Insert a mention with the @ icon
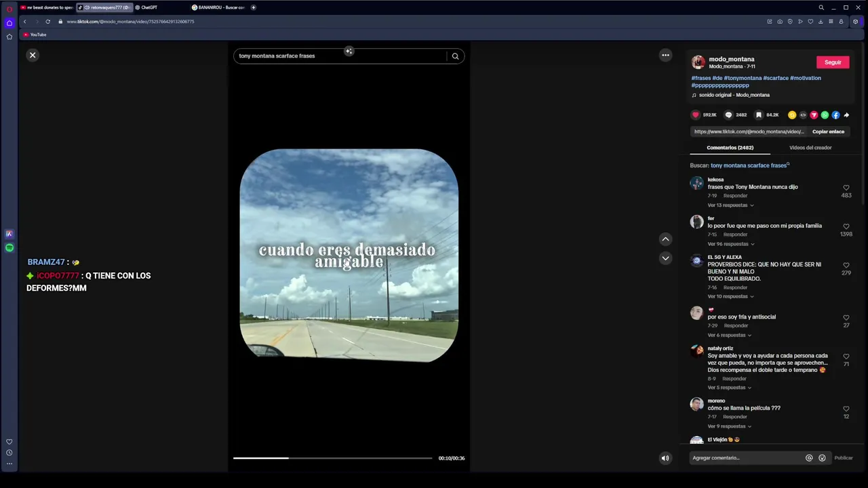The image size is (868, 488). 809,458
